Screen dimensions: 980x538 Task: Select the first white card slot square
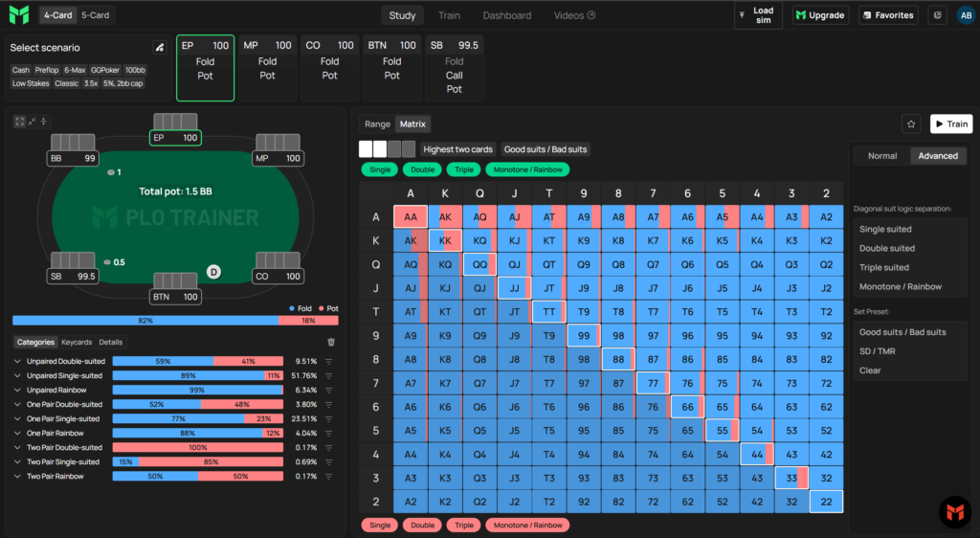[366, 148]
